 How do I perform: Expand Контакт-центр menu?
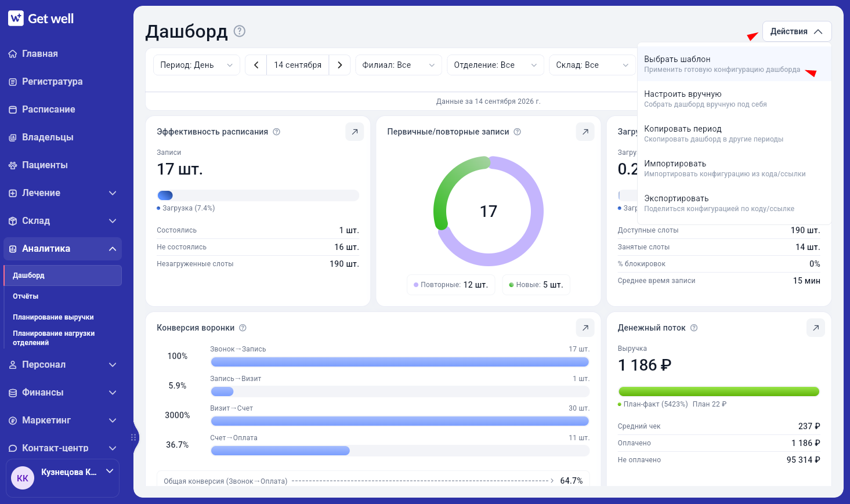(63, 448)
